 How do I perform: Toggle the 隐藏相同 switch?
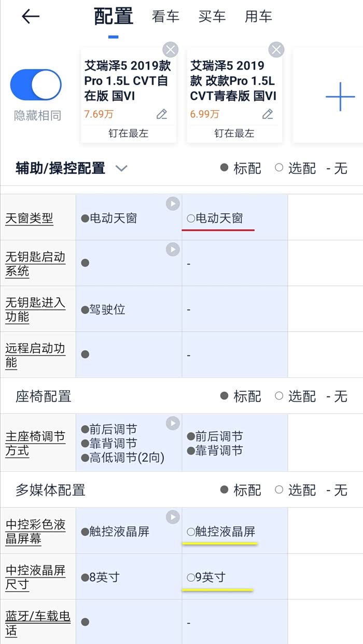(36, 85)
